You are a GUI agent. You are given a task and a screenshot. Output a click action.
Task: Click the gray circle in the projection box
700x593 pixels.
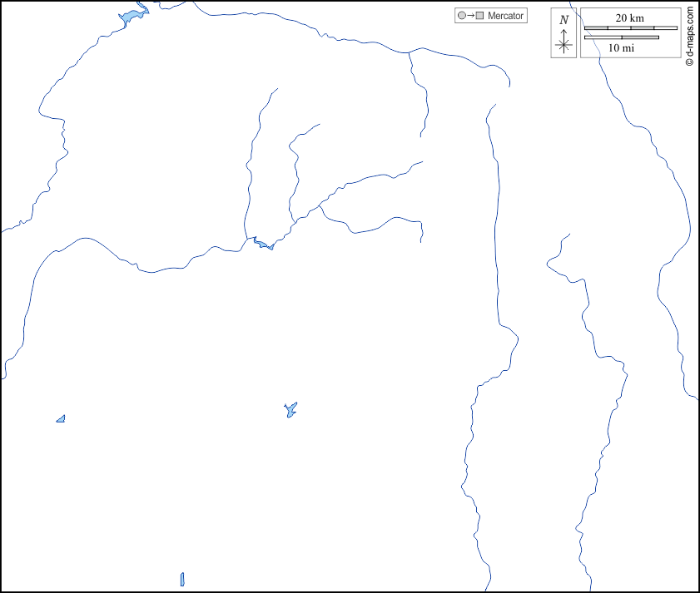pyautogui.click(x=461, y=16)
